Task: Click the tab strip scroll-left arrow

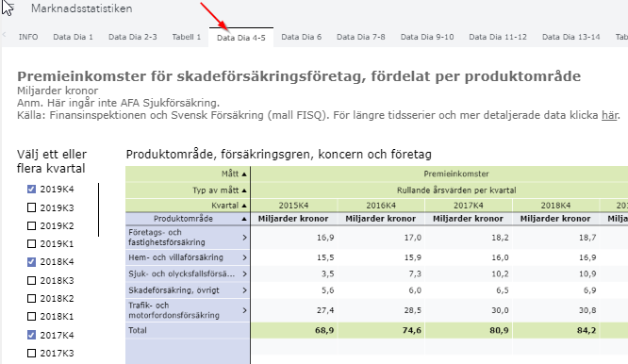Action: click(x=5, y=35)
